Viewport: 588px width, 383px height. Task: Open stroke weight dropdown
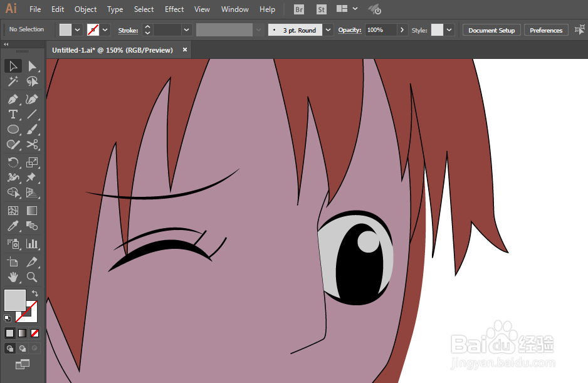pos(186,30)
